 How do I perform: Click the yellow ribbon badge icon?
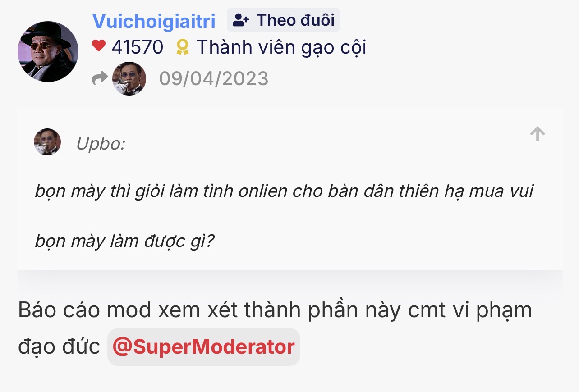[x=182, y=47]
